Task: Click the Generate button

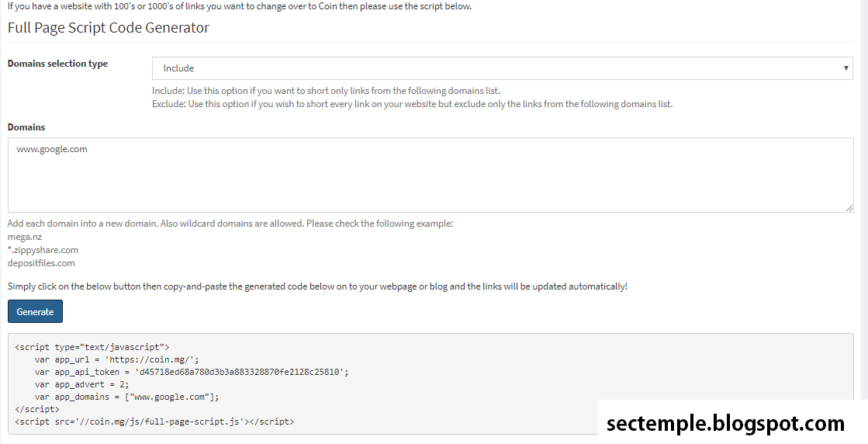Action: click(35, 312)
